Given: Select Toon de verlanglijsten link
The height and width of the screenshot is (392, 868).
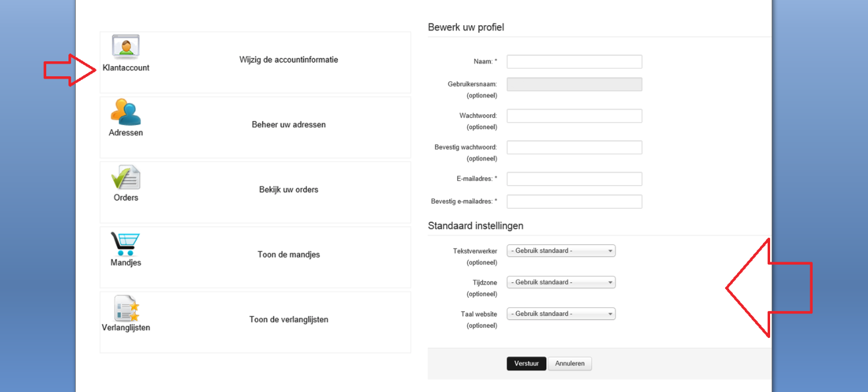Looking at the screenshot, I should coord(289,319).
